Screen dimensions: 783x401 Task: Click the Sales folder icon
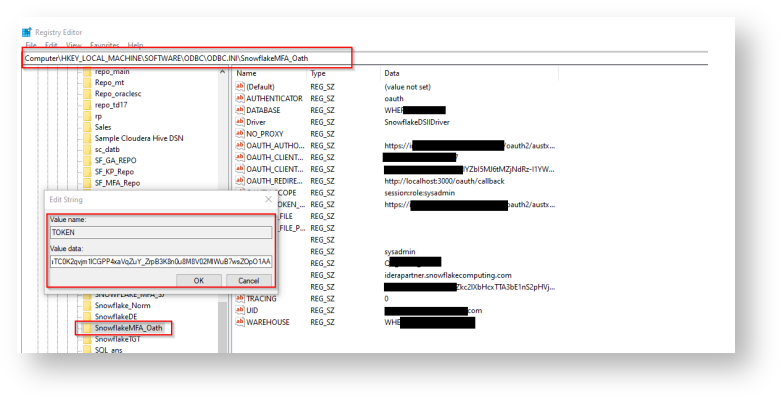click(x=87, y=127)
